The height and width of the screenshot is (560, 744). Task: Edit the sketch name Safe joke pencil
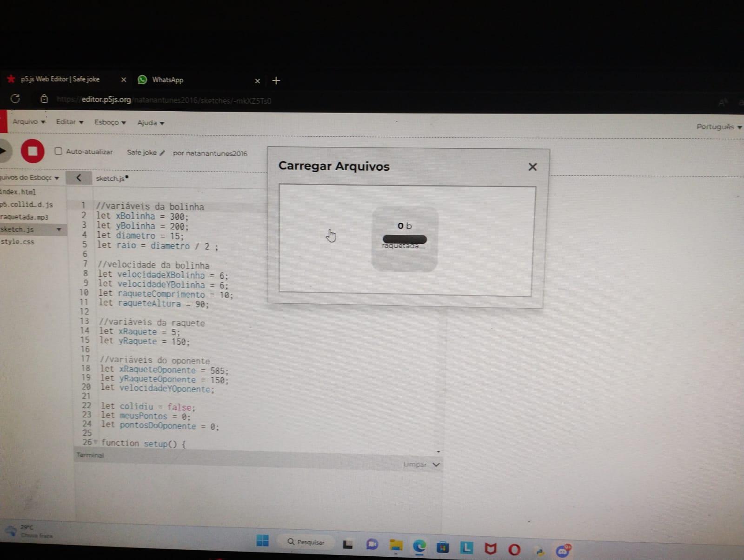[x=162, y=153]
